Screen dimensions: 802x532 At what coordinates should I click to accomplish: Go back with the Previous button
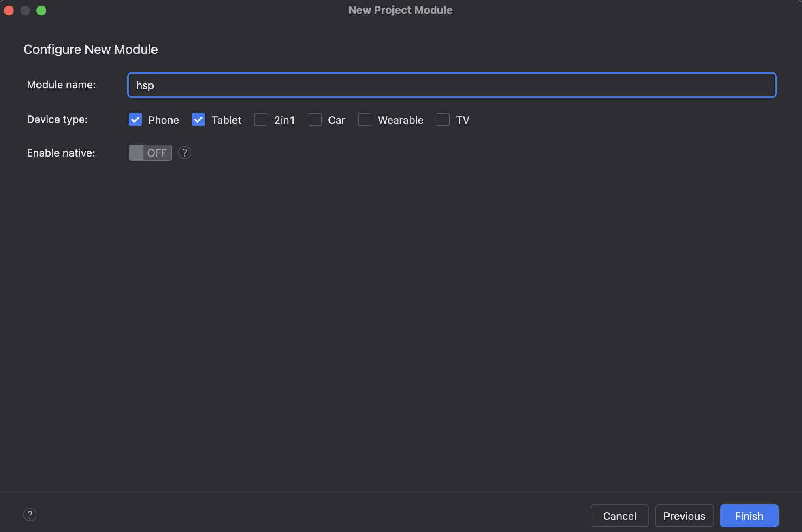click(684, 516)
